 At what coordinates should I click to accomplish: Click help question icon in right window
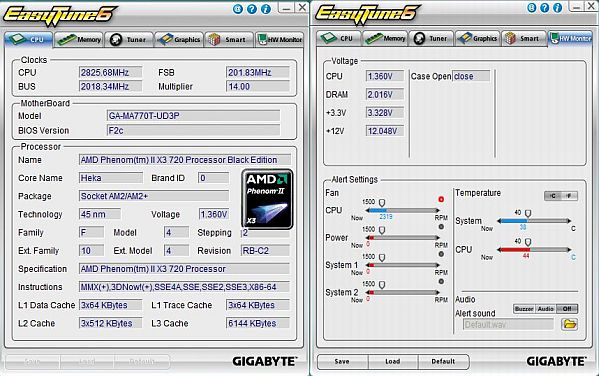(x=545, y=8)
